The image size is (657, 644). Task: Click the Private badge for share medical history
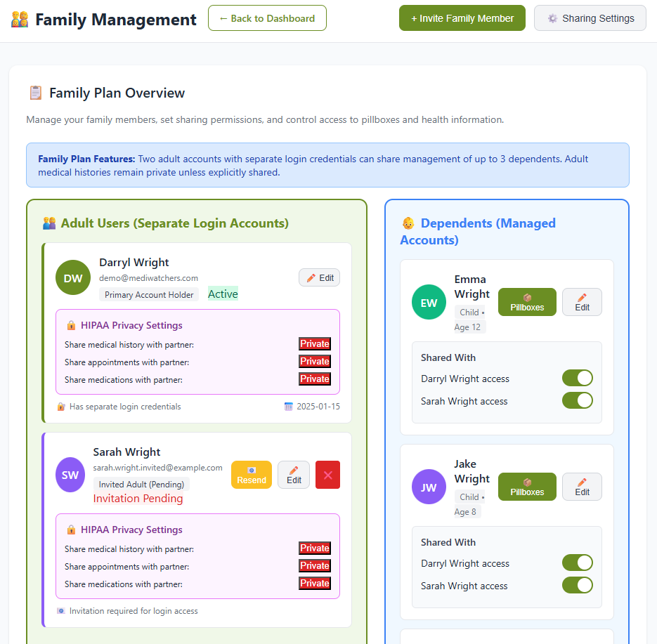coord(314,343)
